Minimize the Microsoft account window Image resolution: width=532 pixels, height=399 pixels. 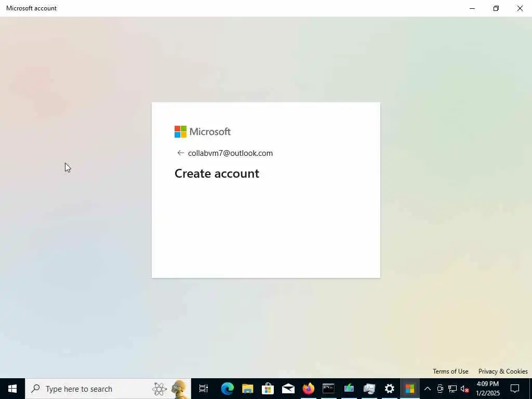click(472, 8)
